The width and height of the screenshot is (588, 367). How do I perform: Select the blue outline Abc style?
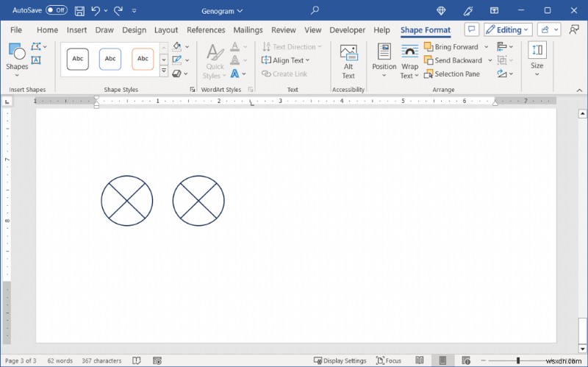pos(110,59)
